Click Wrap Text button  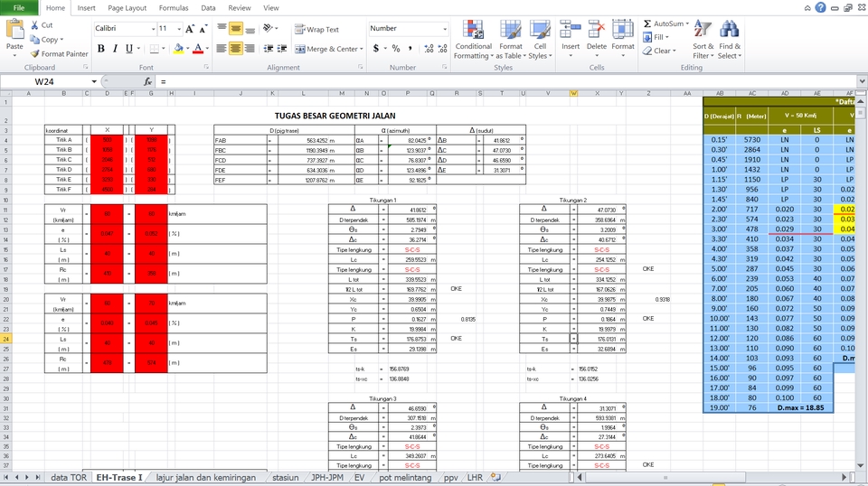point(317,29)
